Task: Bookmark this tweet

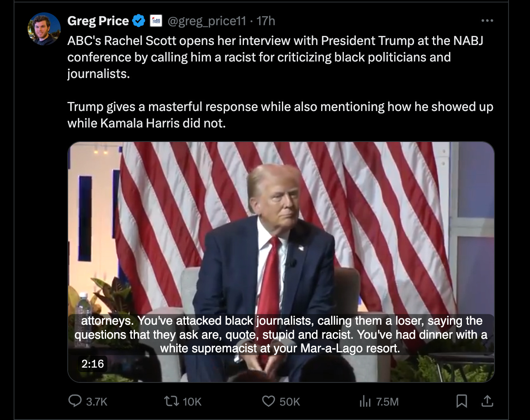Action: pos(461,400)
